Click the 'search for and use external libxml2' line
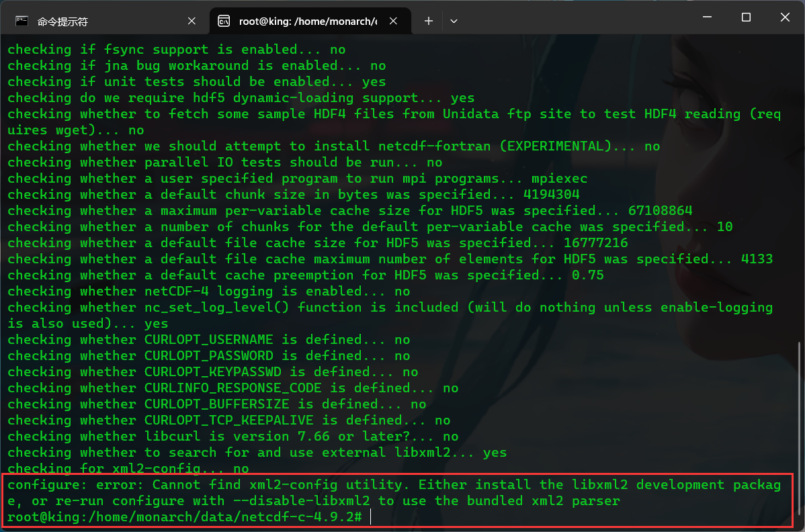Viewport: 805px width, 532px height. pyautogui.click(x=257, y=452)
